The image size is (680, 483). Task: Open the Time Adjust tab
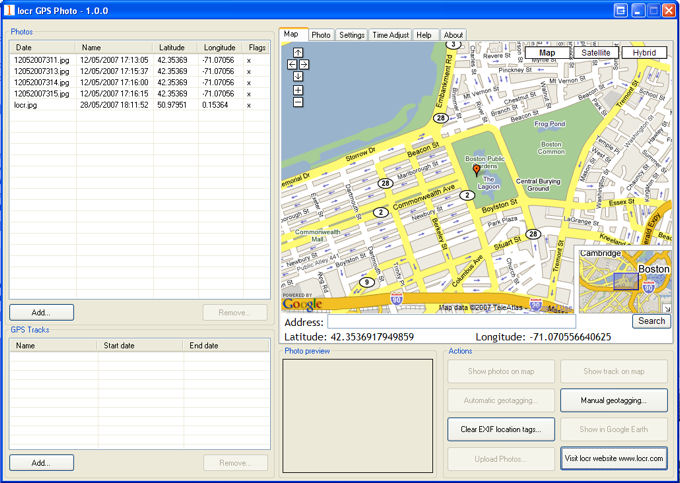391,35
